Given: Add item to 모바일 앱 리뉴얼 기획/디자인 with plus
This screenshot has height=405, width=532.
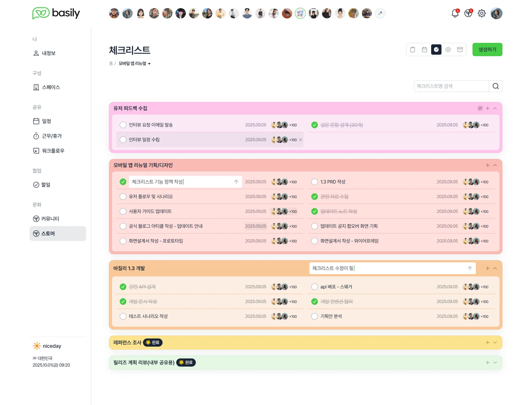Looking at the screenshot, I should [x=488, y=165].
